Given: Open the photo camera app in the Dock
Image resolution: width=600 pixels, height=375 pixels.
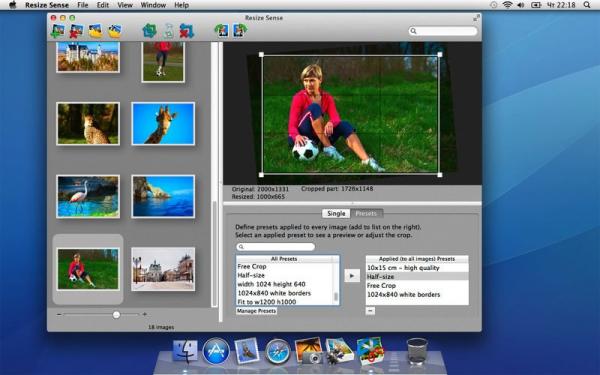Looking at the screenshot, I should [309, 350].
